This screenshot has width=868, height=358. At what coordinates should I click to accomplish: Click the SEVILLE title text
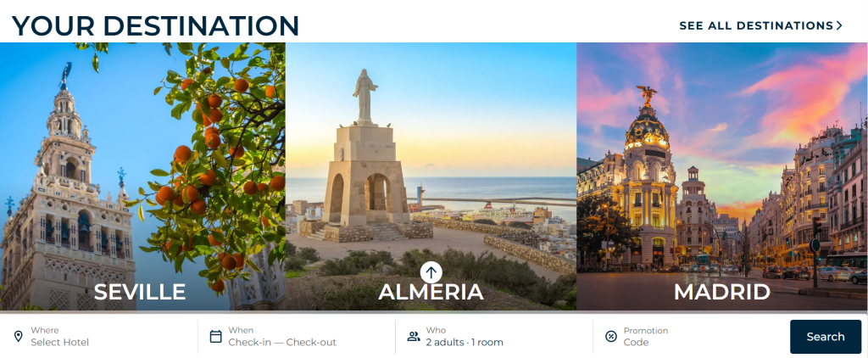140,292
